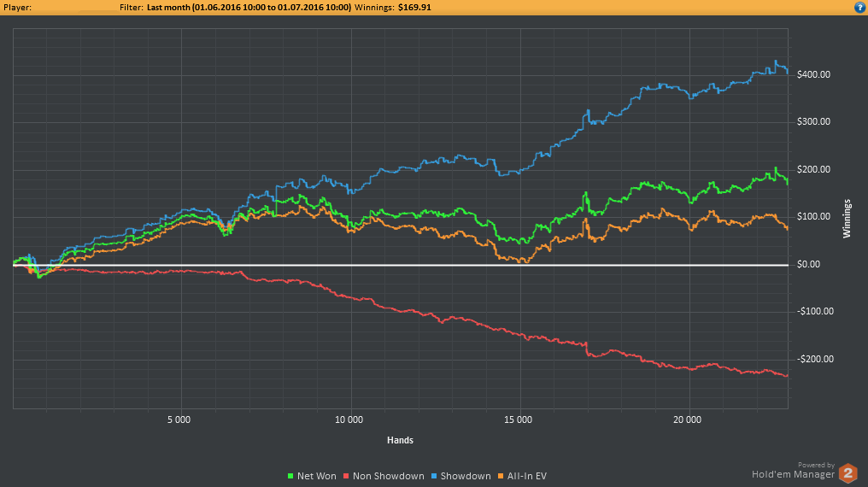868x487 pixels.
Task: Click the red Non Showdown color square
Action: [x=347, y=476]
